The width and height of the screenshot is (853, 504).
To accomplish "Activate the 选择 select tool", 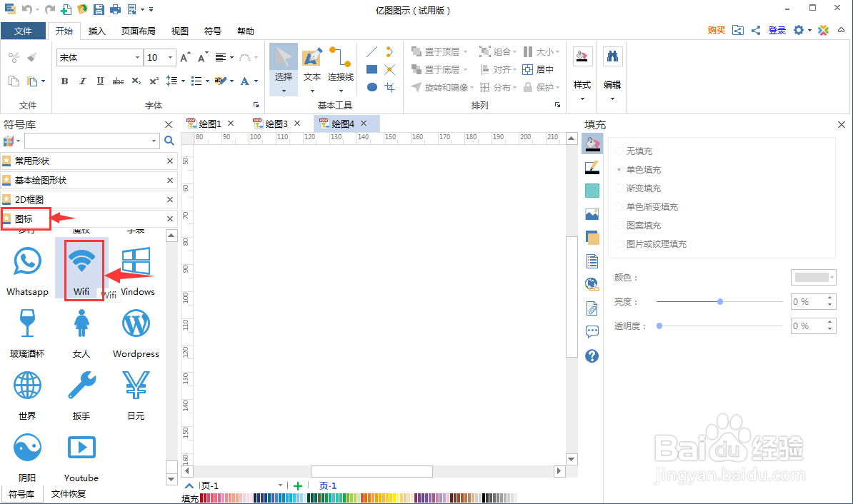I will 284,69.
